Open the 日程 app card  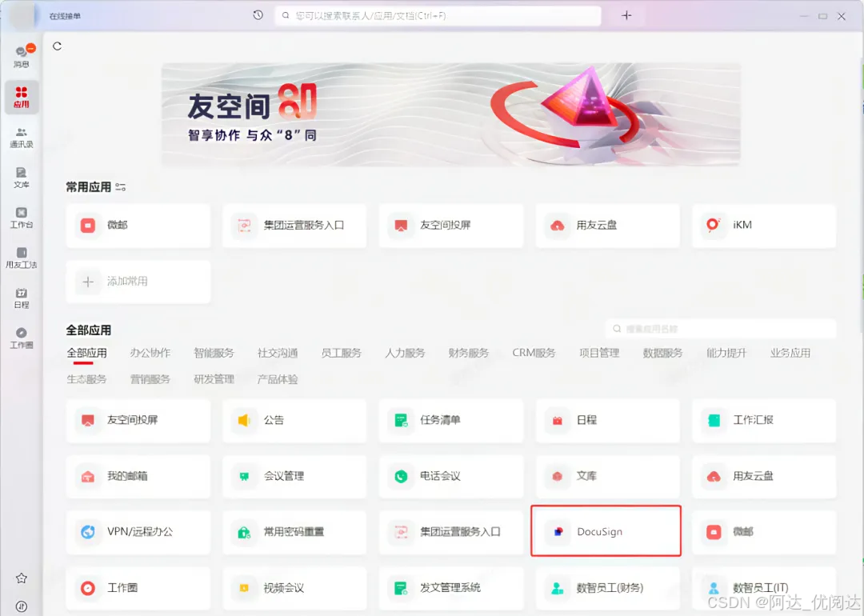coord(608,421)
